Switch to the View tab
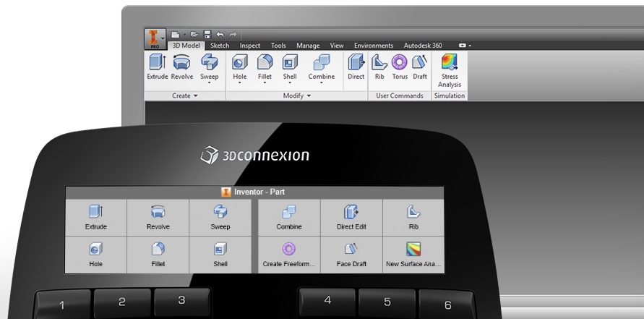 pyautogui.click(x=337, y=46)
